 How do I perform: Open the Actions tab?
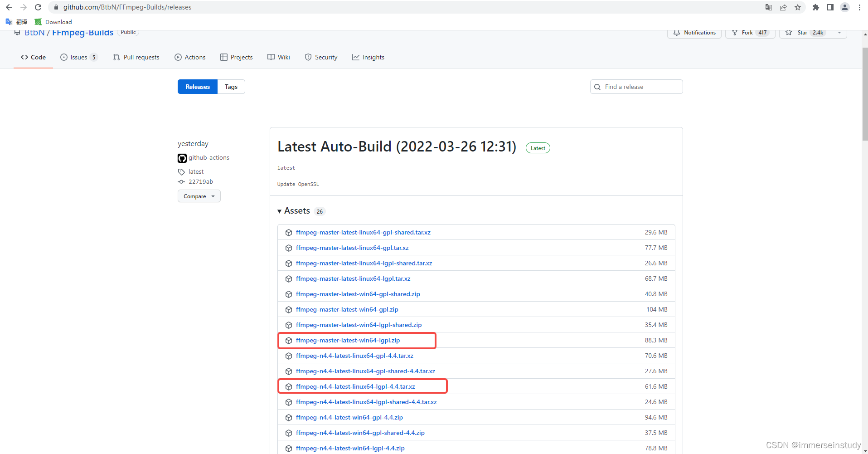point(190,57)
